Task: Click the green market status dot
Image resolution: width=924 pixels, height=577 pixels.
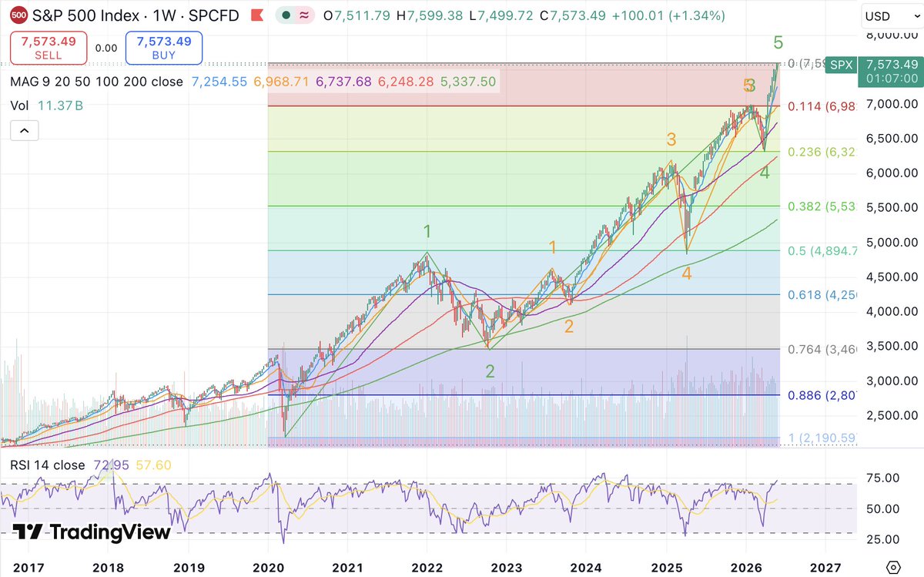Action: pyautogui.click(x=286, y=15)
